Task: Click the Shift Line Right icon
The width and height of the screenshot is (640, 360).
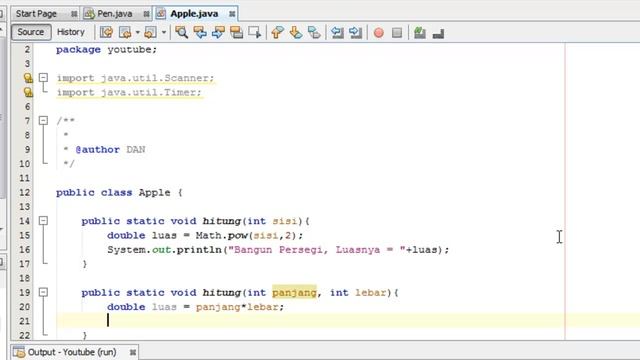Action: coord(356,32)
